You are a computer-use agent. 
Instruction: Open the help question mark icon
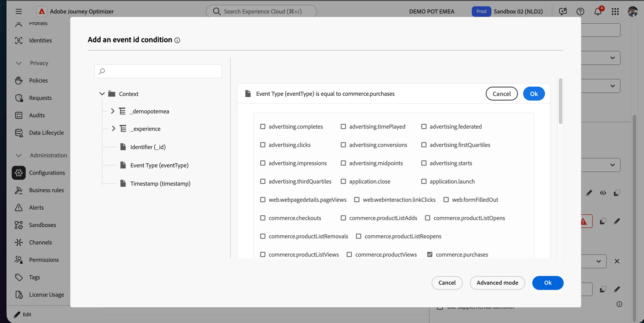click(x=580, y=12)
